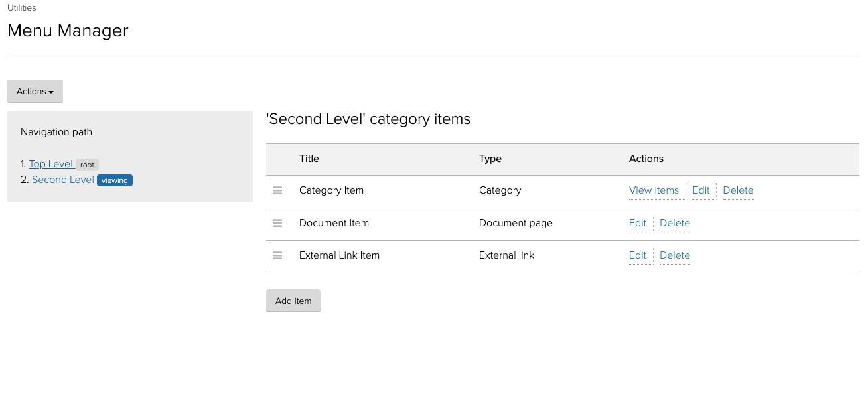Edit the Document Item entry
This screenshot has width=868, height=410.
pyautogui.click(x=637, y=223)
